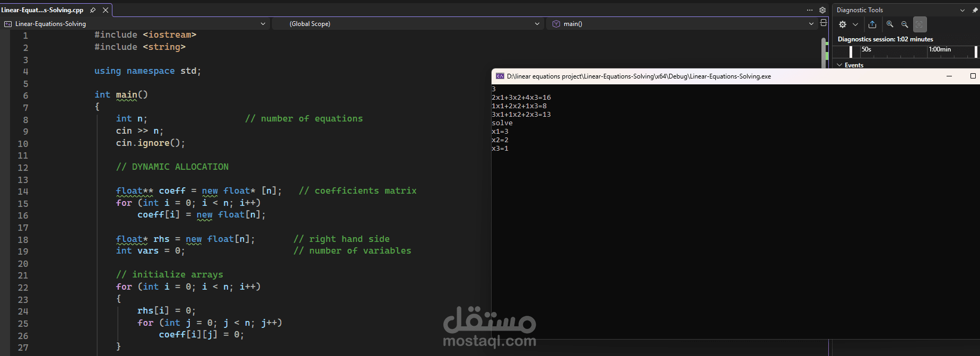The height and width of the screenshot is (356, 980).
Task: Click the '// coefficients matrix' comment
Action: click(358, 191)
